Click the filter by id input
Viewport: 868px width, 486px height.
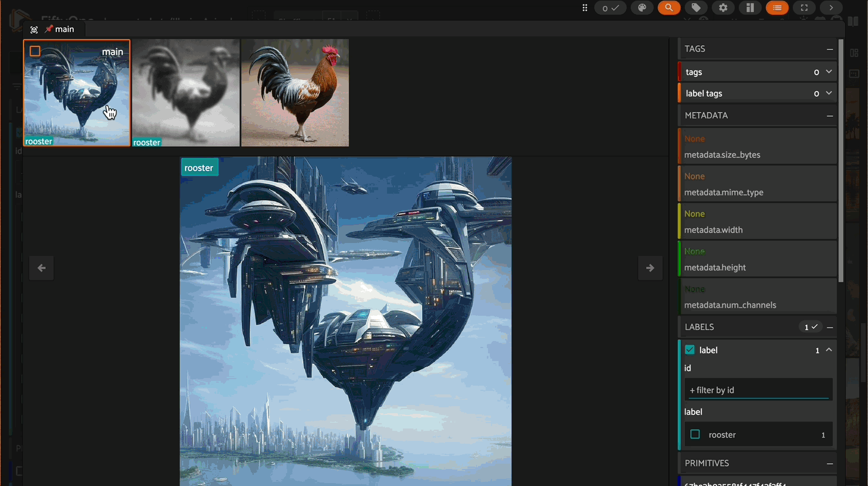pos(758,390)
